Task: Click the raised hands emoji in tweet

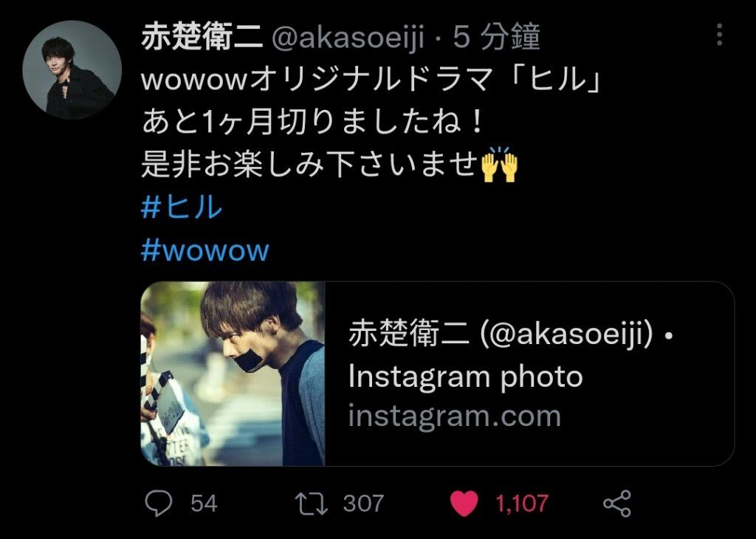Action: coord(500,165)
